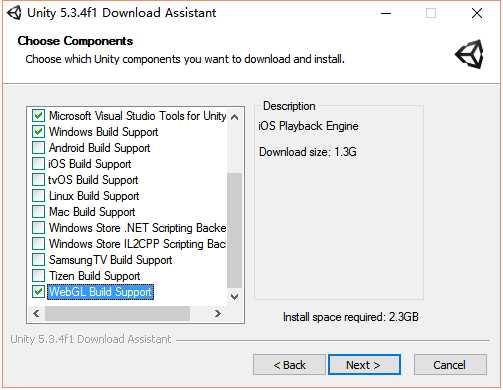The height and width of the screenshot is (390, 503).
Task: Uncheck Microsoft Visual Studio Tools for Unity
Action: 38,116
